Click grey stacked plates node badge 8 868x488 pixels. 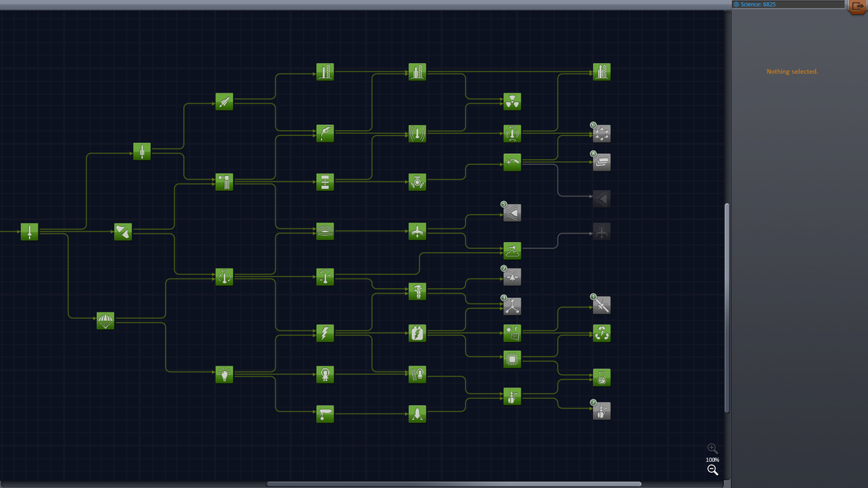coord(602,162)
